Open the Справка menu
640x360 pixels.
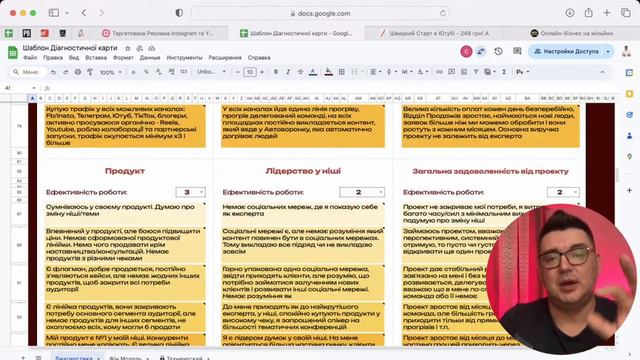[x=259, y=58]
